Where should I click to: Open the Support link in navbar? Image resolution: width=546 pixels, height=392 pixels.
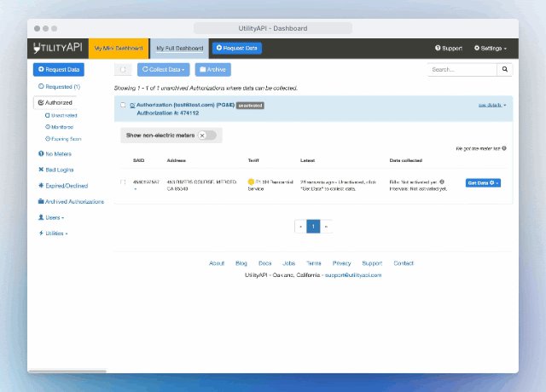click(x=449, y=48)
